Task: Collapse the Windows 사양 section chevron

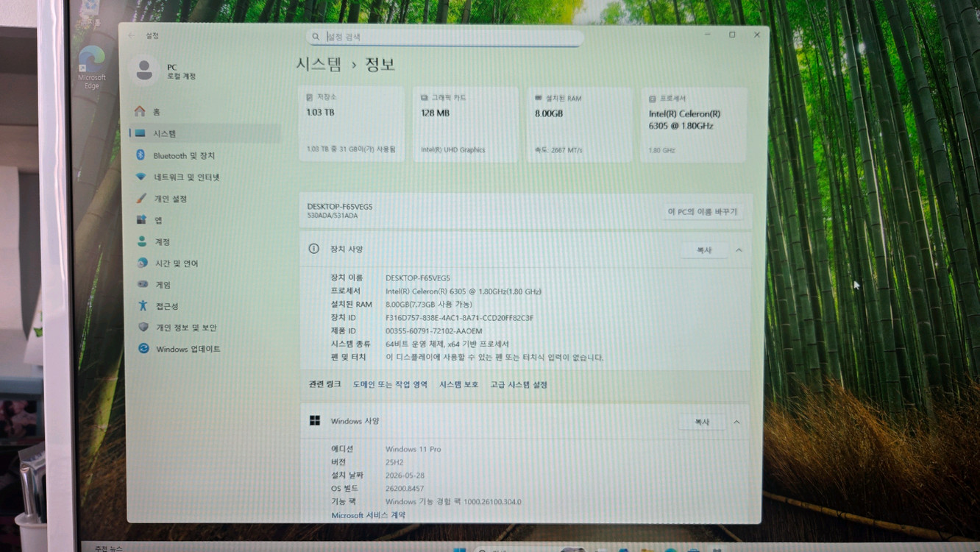Action: [736, 422]
